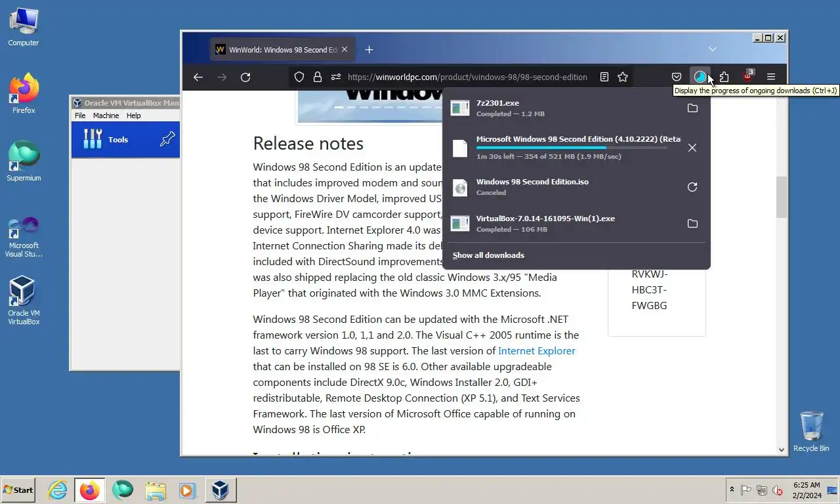Click the VirtualBox taskbar button
The width and height of the screenshot is (840, 504).
click(220, 490)
